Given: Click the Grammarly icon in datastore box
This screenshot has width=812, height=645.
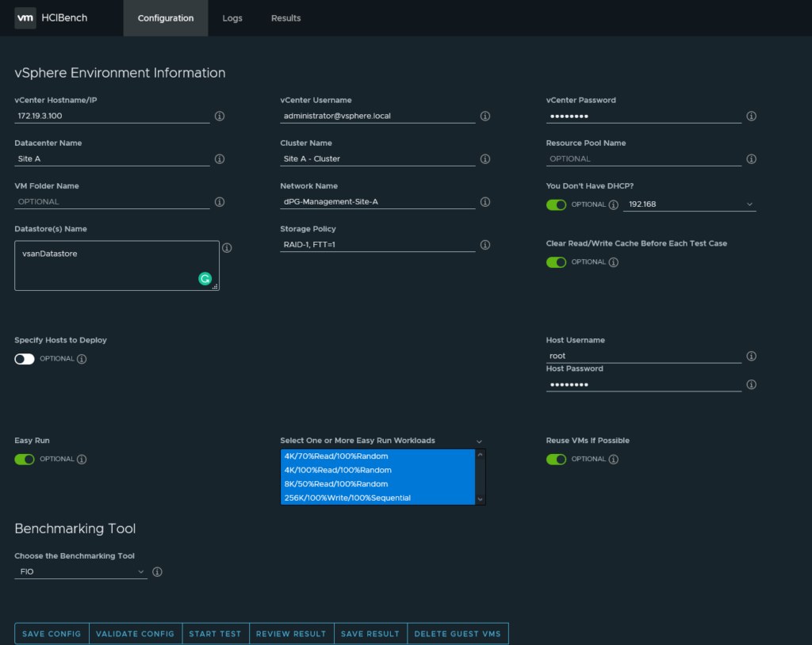Looking at the screenshot, I should 205,279.
